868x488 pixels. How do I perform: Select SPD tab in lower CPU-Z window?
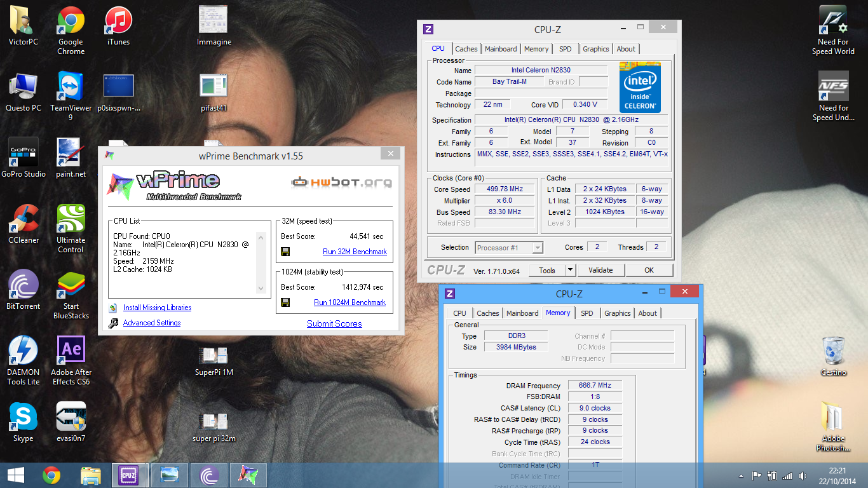pos(587,313)
